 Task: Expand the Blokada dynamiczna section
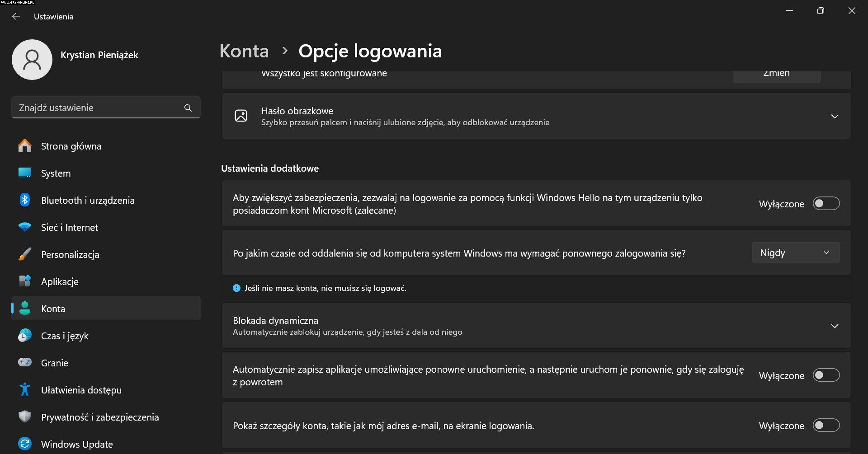(x=835, y=326)
